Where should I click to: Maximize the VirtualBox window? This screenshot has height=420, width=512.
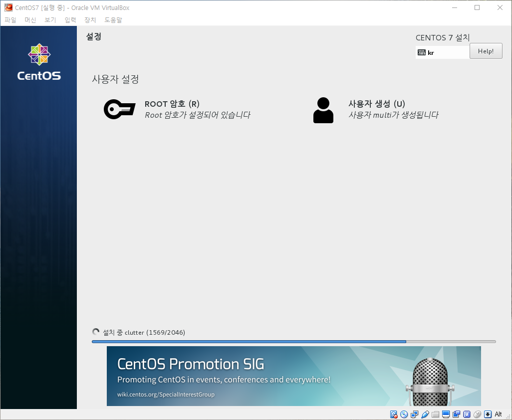coord(477,7)
